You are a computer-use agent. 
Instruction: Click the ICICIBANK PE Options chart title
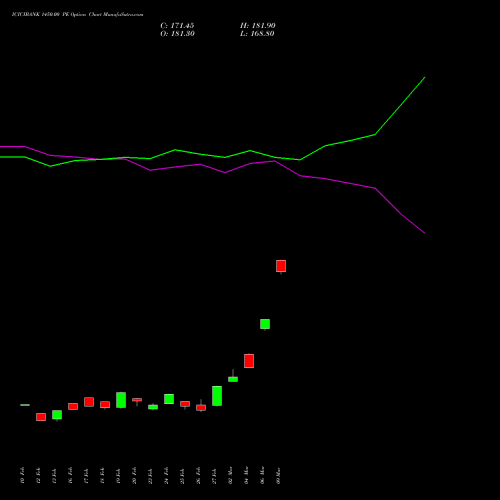tap(77, 15)
